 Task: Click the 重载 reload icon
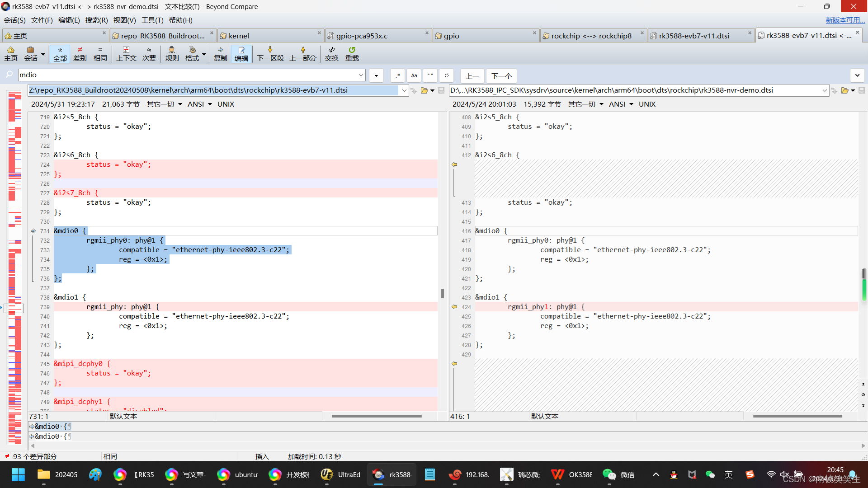(x=352, y=53)
